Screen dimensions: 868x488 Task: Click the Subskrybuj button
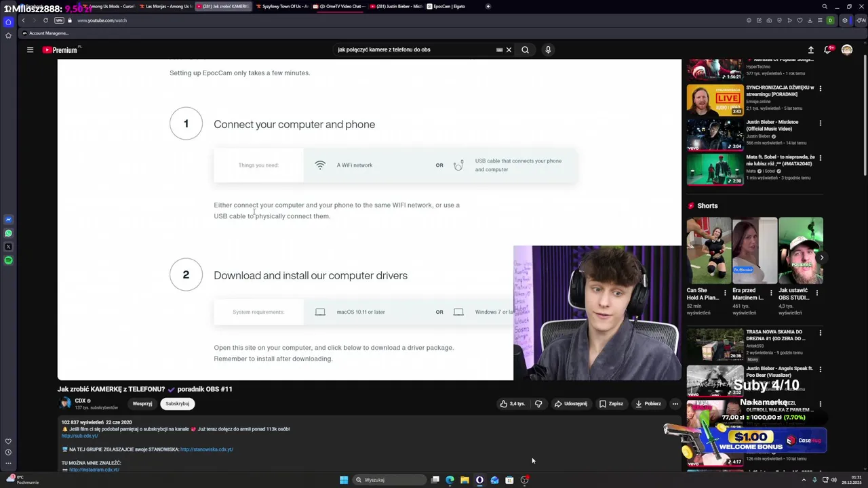(177, 404)
